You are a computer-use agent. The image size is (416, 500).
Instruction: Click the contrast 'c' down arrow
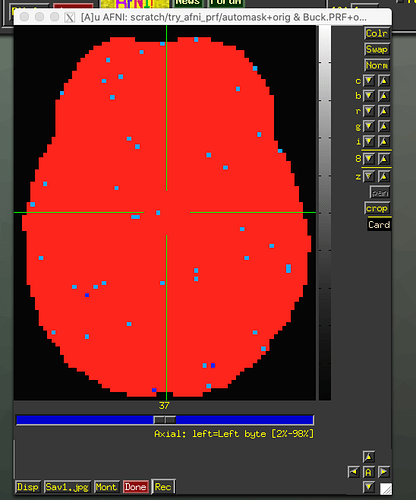tap(369, 81)
